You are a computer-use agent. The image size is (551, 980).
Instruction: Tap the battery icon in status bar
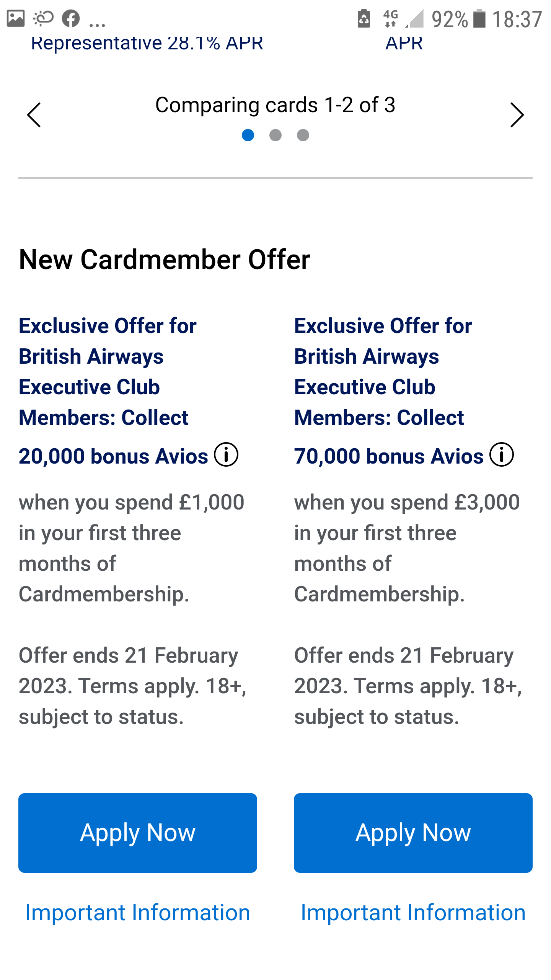point(479,18)
